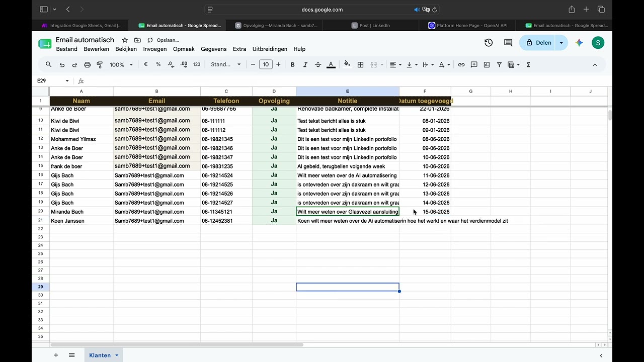The image size is (644, 362).
Task: Insert a chart
Action: [487, 64]
